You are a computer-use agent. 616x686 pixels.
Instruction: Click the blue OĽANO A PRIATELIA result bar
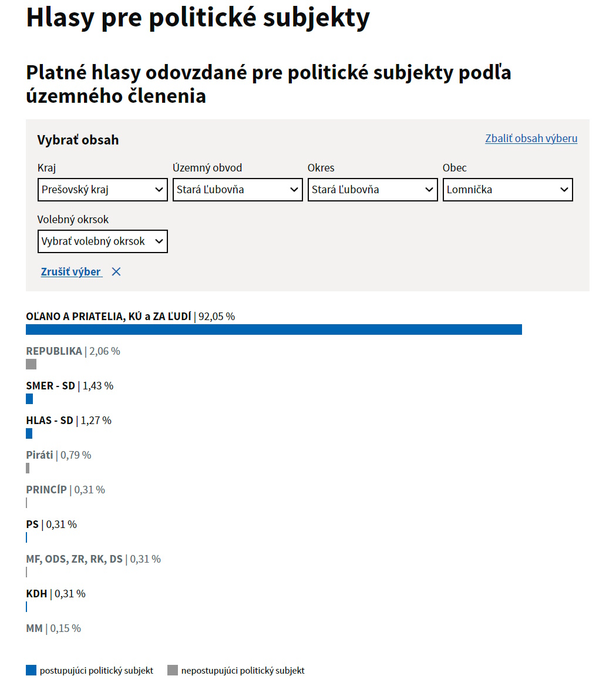pyautogui.click(x=274, y=329)
